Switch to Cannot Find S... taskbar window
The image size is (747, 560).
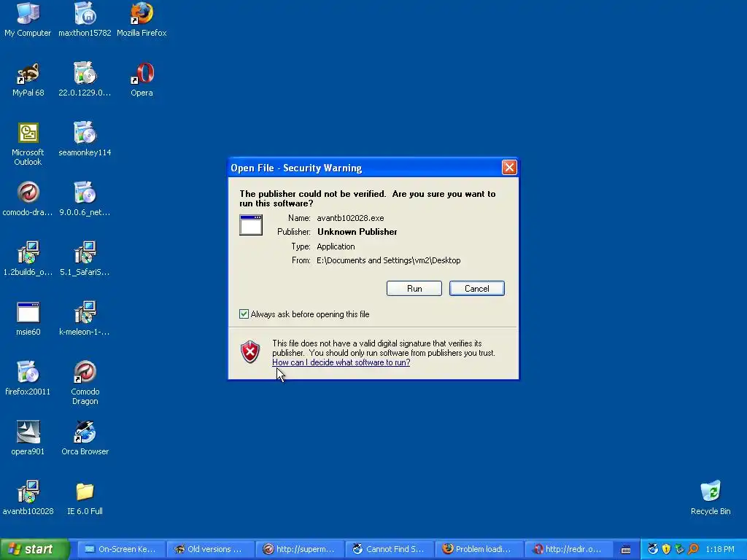(390, 549)
